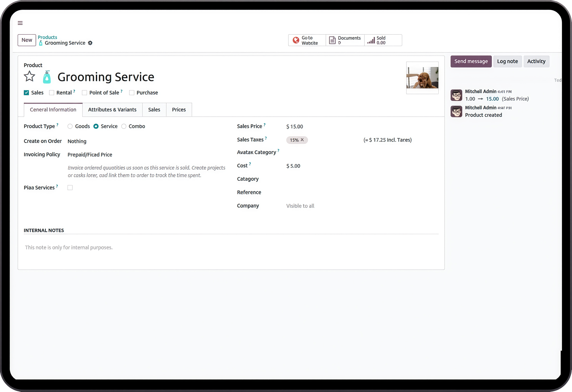572x392 pixels.
Task: Open the Cost help question mark
Action: click(x=250, y=164)
